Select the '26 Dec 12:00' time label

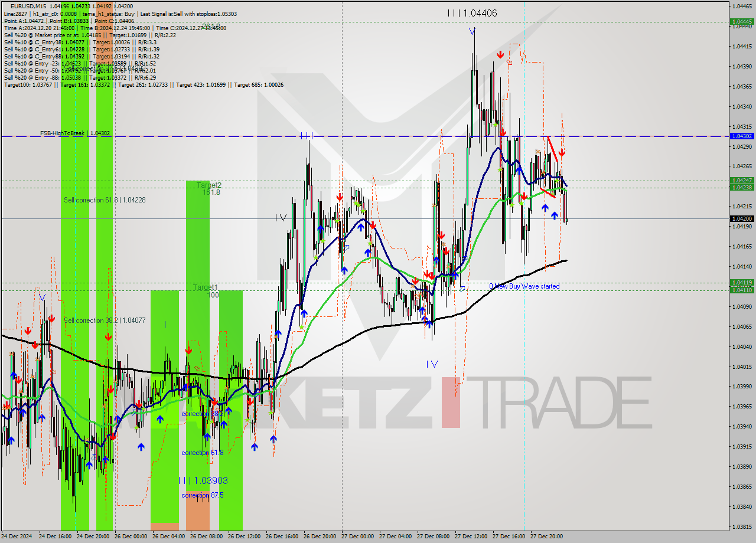pos(244,537)
